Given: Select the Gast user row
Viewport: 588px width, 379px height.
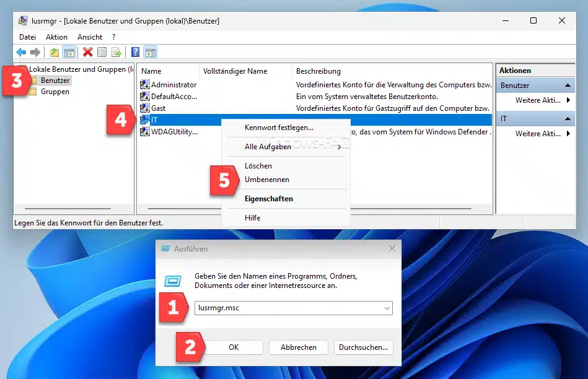Looking at the screenshot, I should click(x=315, y=108).
